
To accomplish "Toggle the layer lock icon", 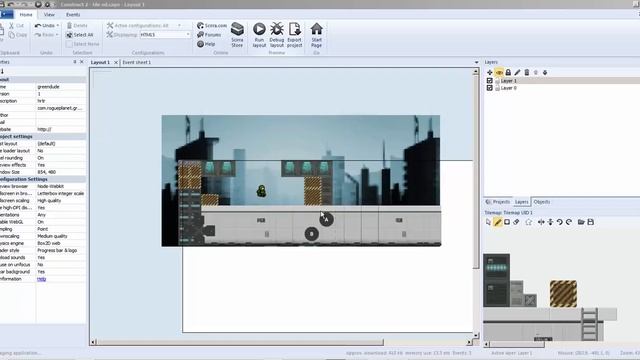I will tap(508, 72).
